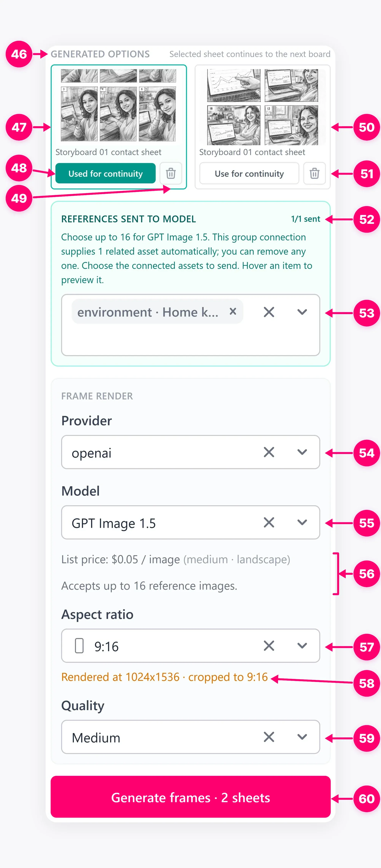Open the Provider dropdown chevron
The width and height of the screenshot is (381, 868).
[302, 452]
